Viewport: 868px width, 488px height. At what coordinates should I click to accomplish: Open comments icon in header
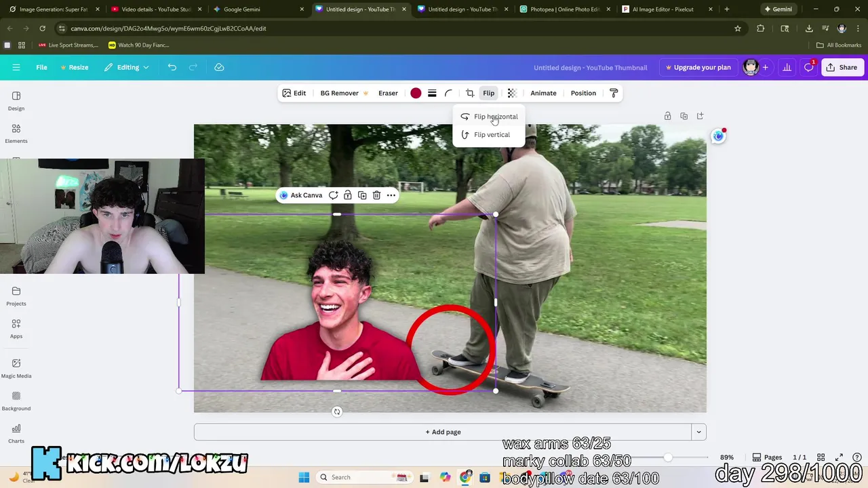[x=808, y=67]
